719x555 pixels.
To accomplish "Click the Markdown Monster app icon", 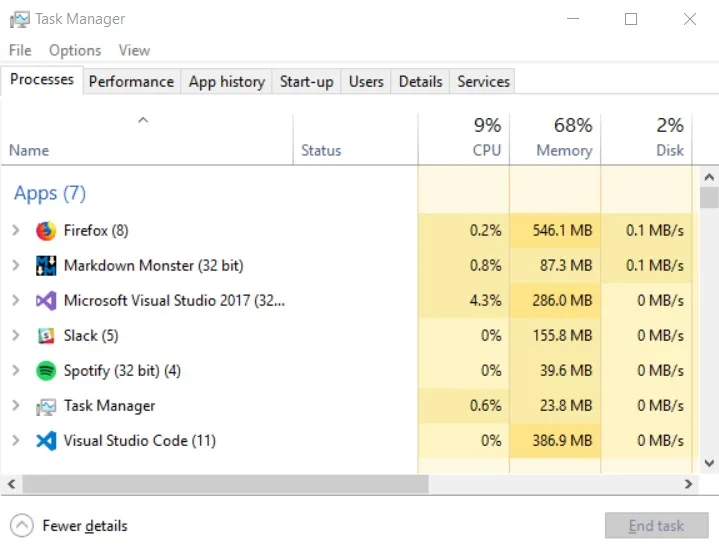I will pyautogui.click(x=46, y=266).
